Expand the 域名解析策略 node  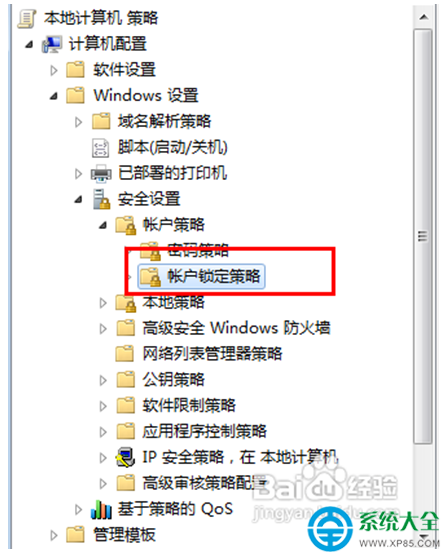pos(78,122)
